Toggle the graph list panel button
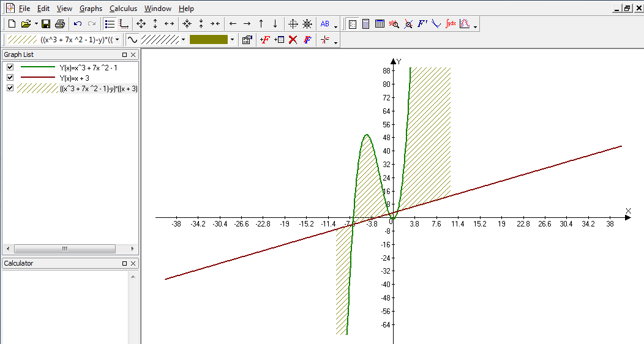644x344 pixels. coord(353,24)
